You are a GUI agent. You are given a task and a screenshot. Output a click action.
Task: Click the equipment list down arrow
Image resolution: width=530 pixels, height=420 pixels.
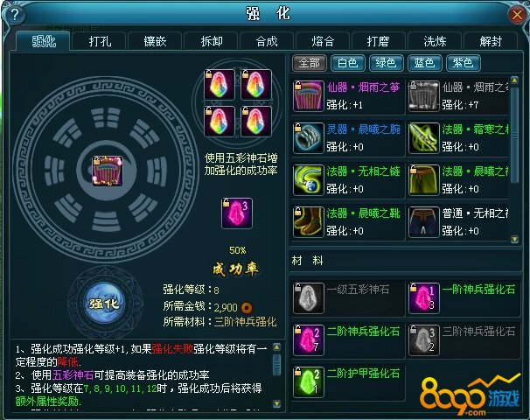click(x=515, y=239)
